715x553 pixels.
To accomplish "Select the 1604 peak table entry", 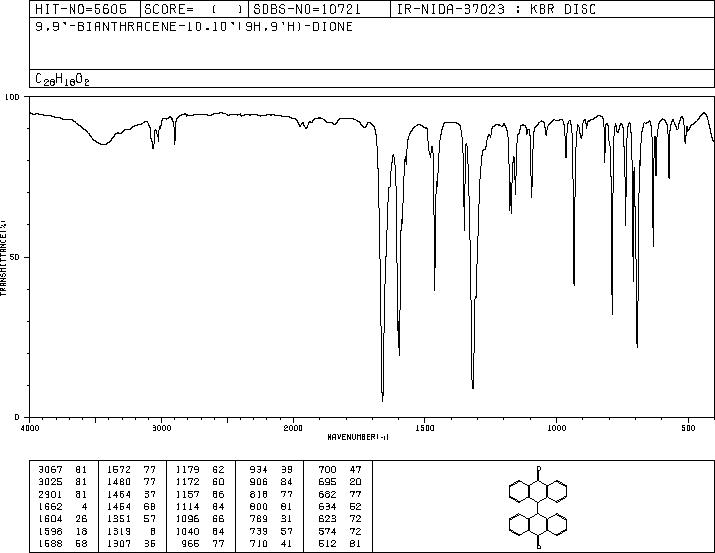I will (50, 519).
